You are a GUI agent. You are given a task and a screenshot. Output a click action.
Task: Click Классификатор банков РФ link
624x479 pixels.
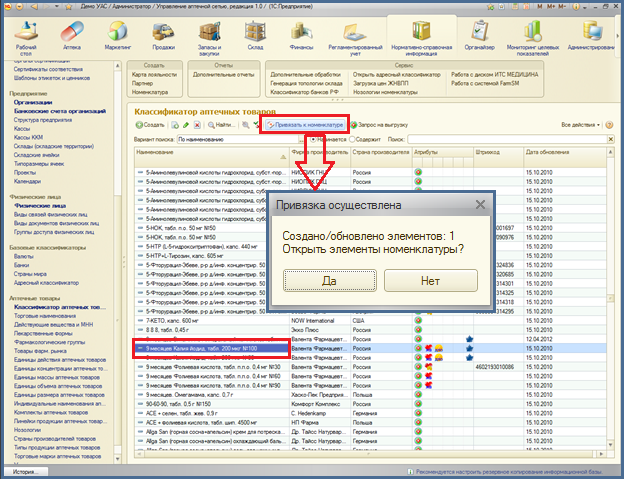(x=304, y=92)
